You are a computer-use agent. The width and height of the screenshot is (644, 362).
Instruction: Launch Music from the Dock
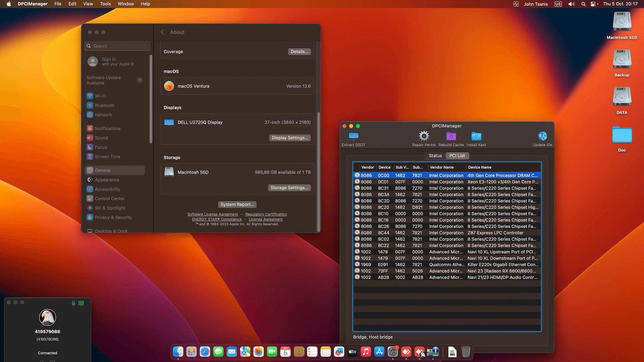pyautogui.click(x=366, y=352)
